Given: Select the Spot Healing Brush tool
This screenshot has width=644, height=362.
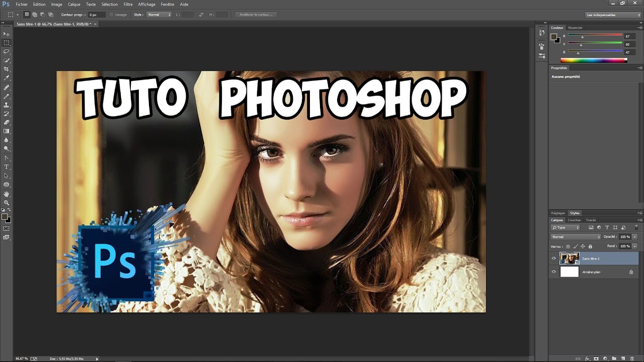Looking at the screenshot, I should pyautogui.click(x=7, y=87).
